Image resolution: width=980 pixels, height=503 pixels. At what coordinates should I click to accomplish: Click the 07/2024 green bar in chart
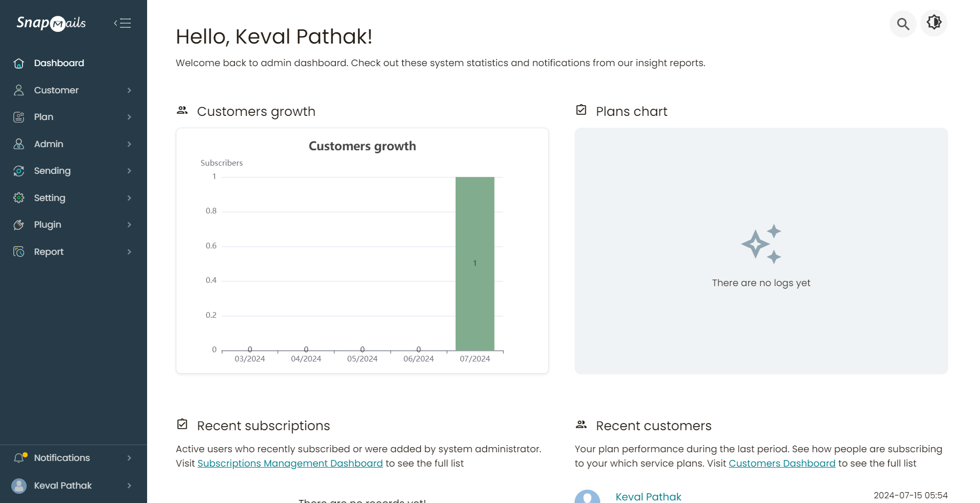pyautogui.click(x=475, y=264)
